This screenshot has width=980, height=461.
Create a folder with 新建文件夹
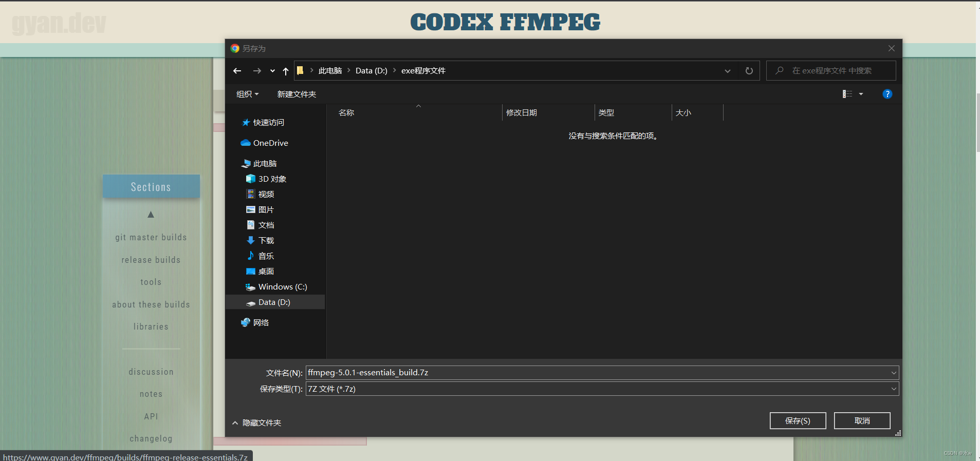point(297,94)
